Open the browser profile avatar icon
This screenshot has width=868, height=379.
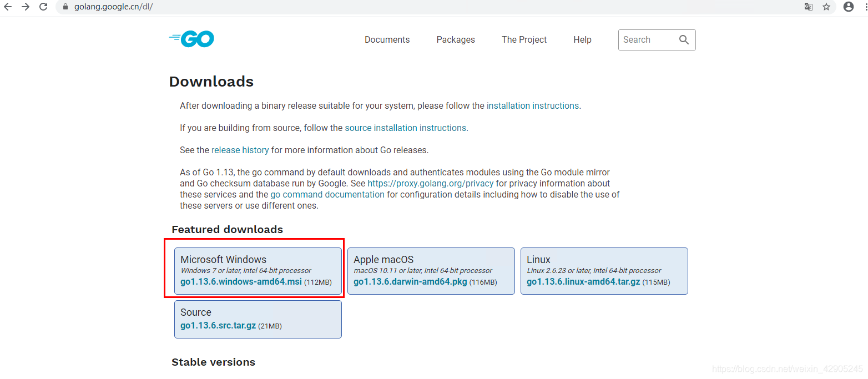pos(848,7)
